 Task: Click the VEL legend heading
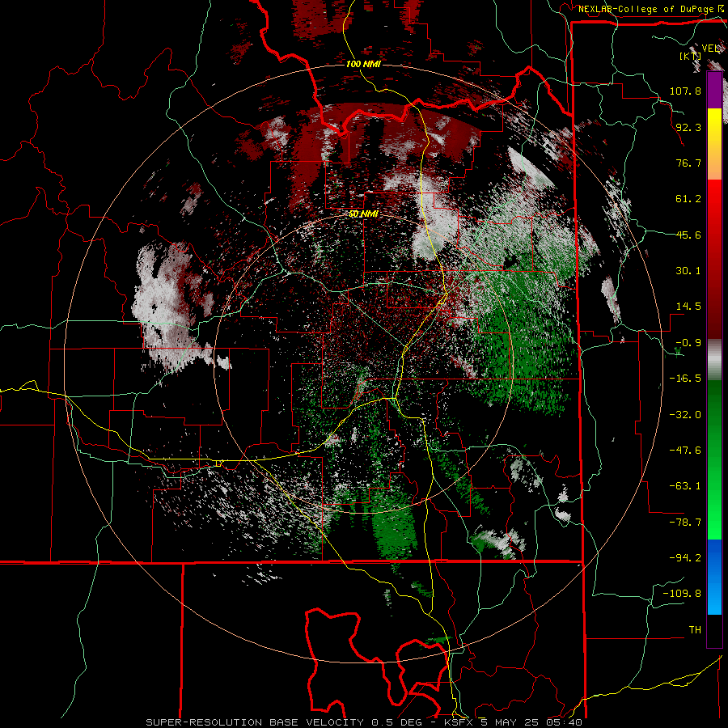click(x=710, y=48)
